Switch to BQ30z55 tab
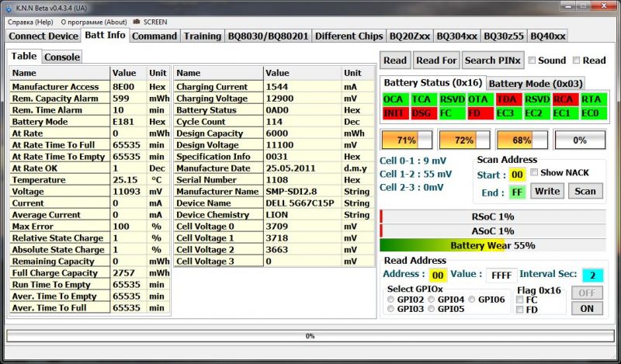Screen dimensions: 621x364 coord(504,36)
